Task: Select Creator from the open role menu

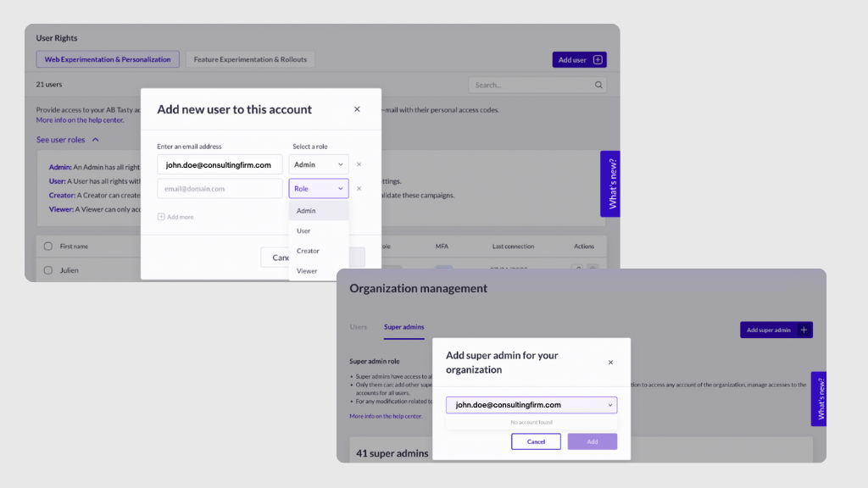Action: point(307,251)
